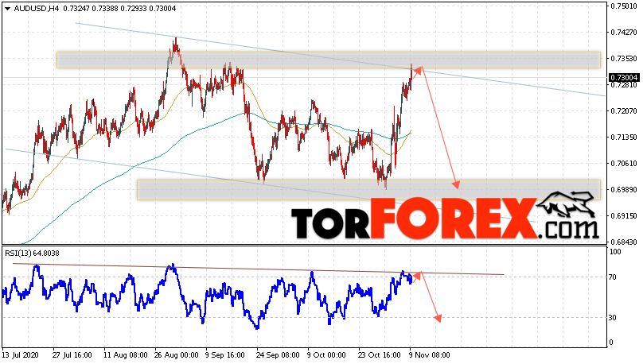Click the 13 Jul 2020 date label
The image size is (643, 364).
20,354
